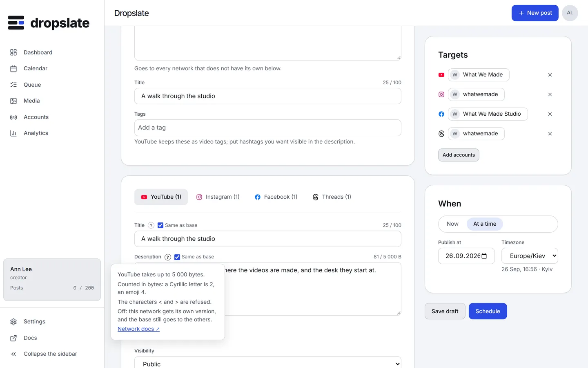Save the post as draft
The height and width of the screenshot is (368, 588).
(x=445, y=311)
